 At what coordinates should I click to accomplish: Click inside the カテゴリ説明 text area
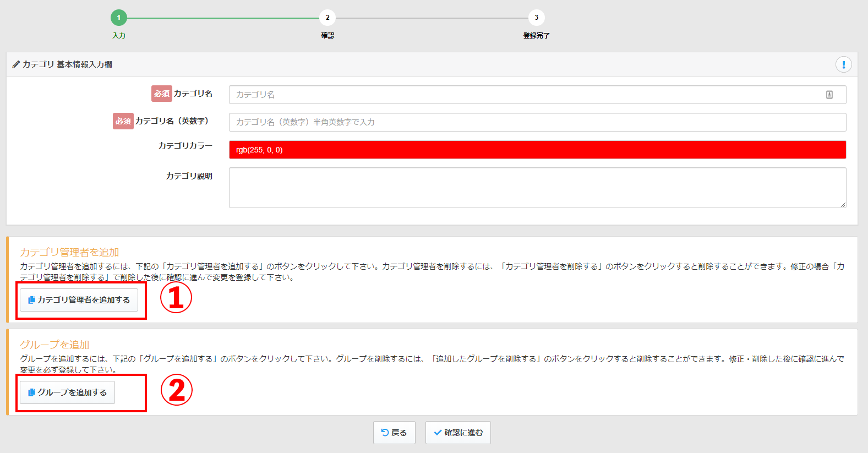(537, 188)
